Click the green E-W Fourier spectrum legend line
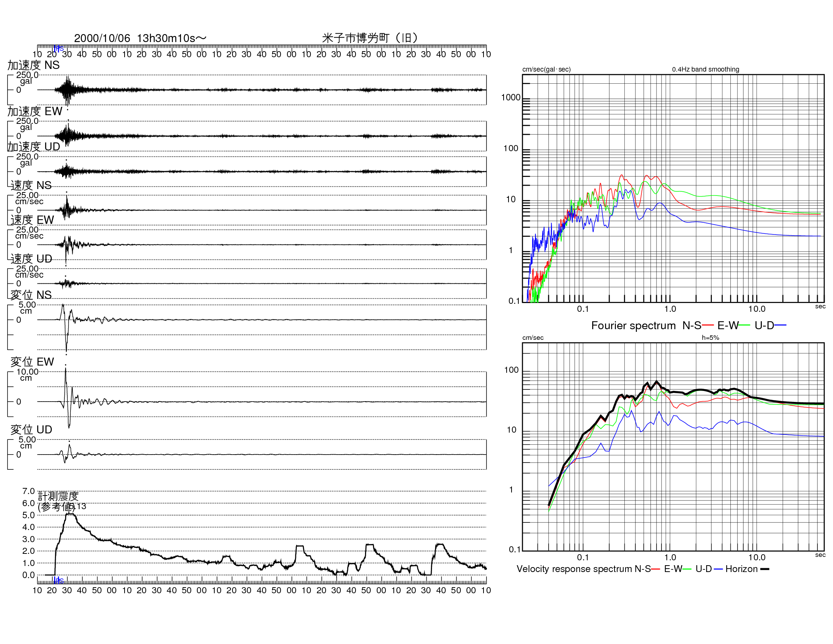 coord(744,325)
